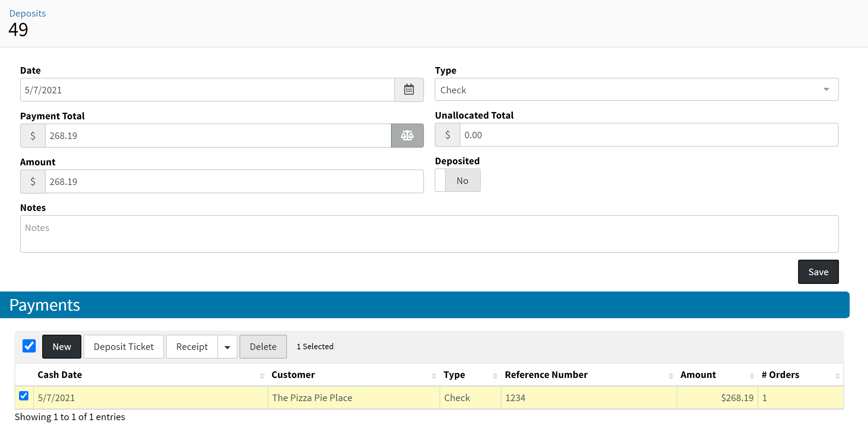868x444 pixels.
Task: Click the Cash Date column sort arrows
Action: (x=262, y=376)
